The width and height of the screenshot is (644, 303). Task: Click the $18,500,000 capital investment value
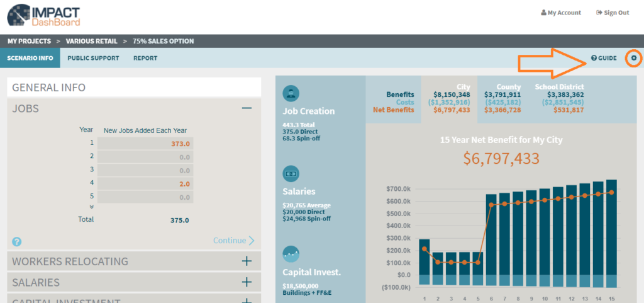pyautogui.click(x=300, y=286)
